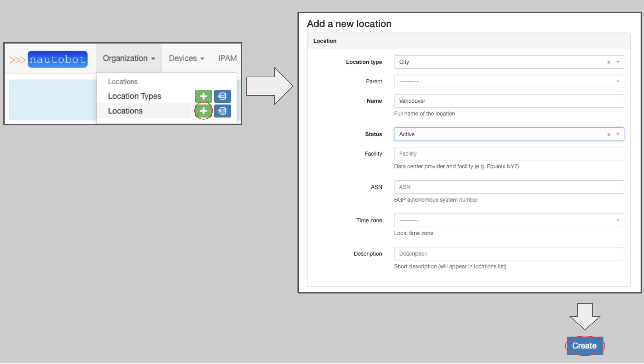Click the Name input field for Vancouver
The height and width of the screenshot is (364, 644).
pos(509,100)
